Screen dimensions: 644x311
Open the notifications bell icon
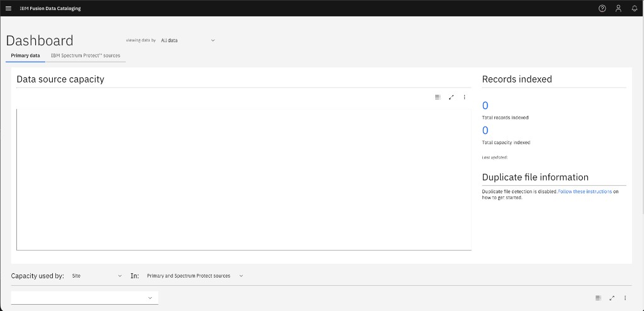coord(634,8)
